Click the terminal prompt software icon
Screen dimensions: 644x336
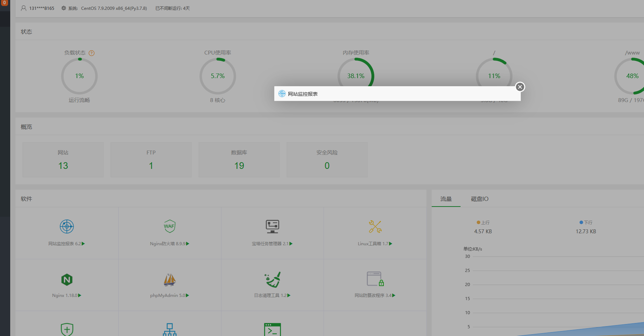(x=273, y=330)
